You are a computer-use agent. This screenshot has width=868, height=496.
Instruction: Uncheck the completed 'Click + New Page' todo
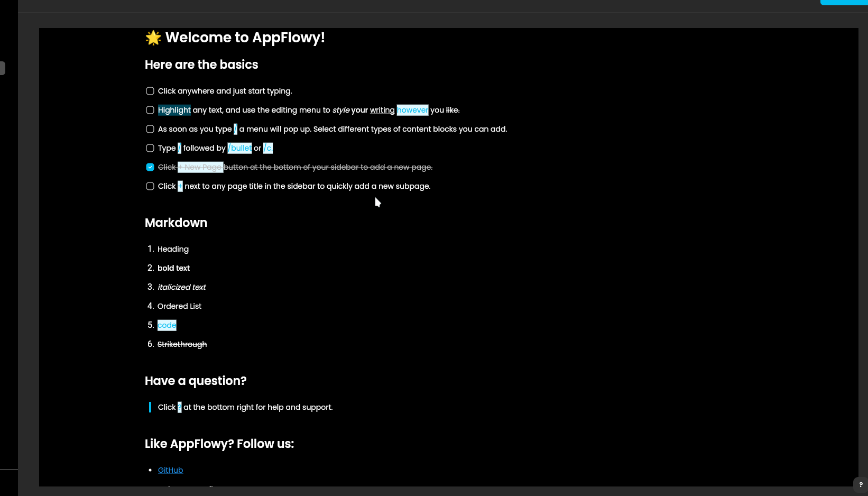click(x=150, y=167)
